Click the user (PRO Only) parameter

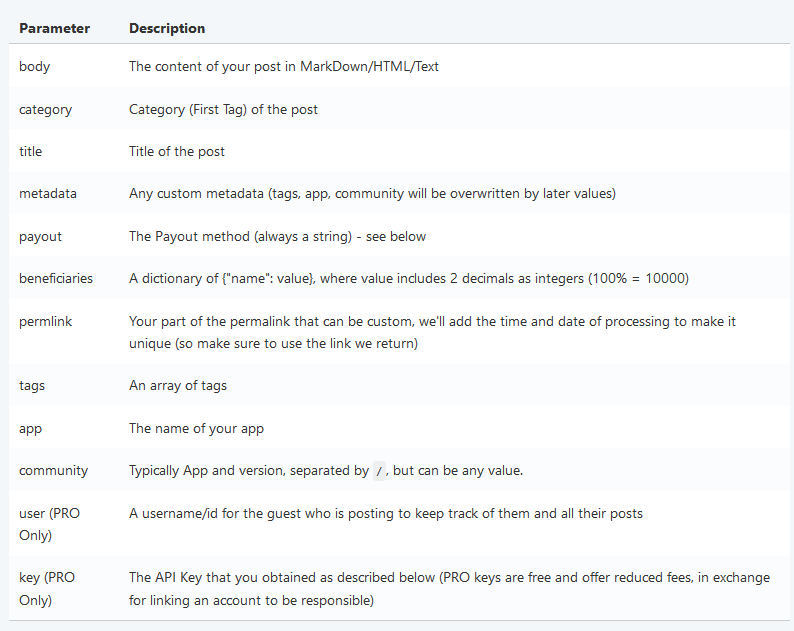[x=50, y=524]
